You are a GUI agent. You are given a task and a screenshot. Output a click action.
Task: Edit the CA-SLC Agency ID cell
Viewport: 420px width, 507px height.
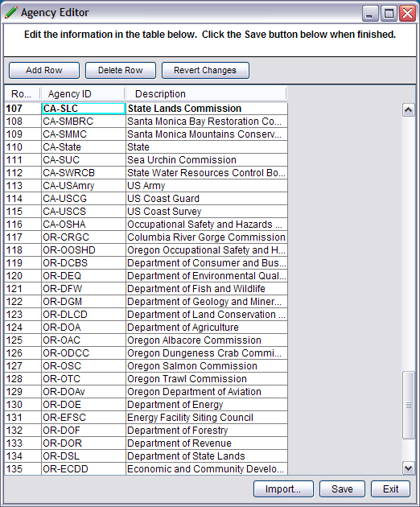[x=84, y=109]
